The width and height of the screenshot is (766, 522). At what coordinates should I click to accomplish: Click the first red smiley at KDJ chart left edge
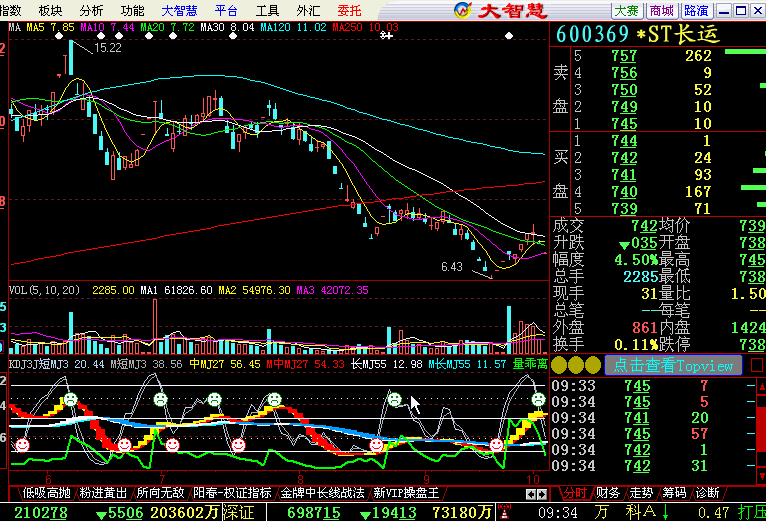(22, 445)
